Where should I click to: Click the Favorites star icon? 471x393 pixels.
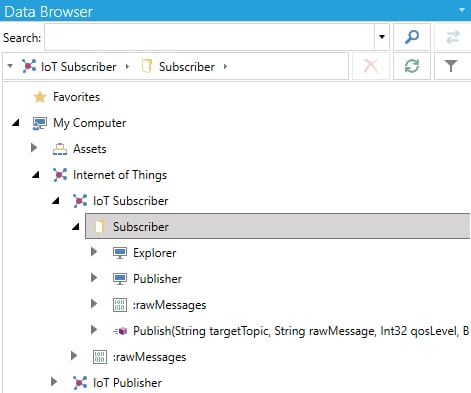40,97
